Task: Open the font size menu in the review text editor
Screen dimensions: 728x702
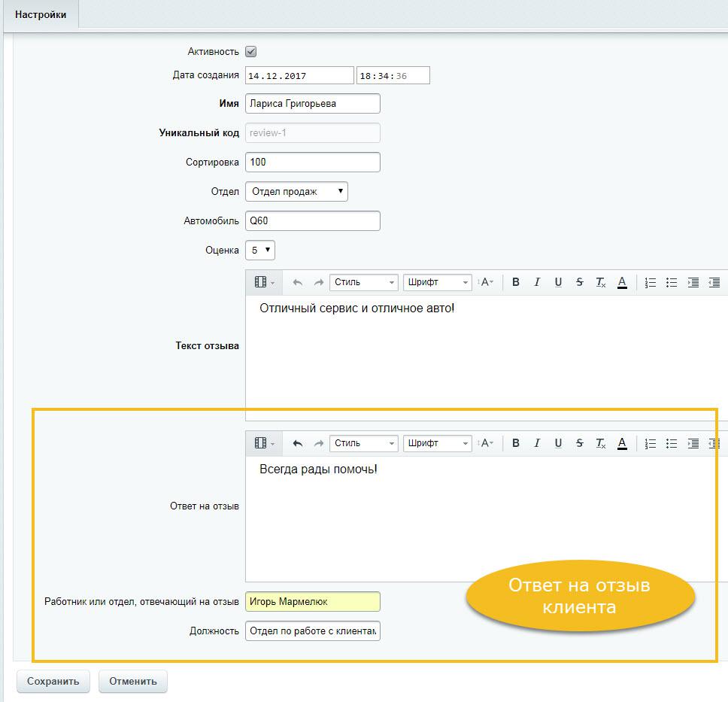Action: [x=485, y=282]
